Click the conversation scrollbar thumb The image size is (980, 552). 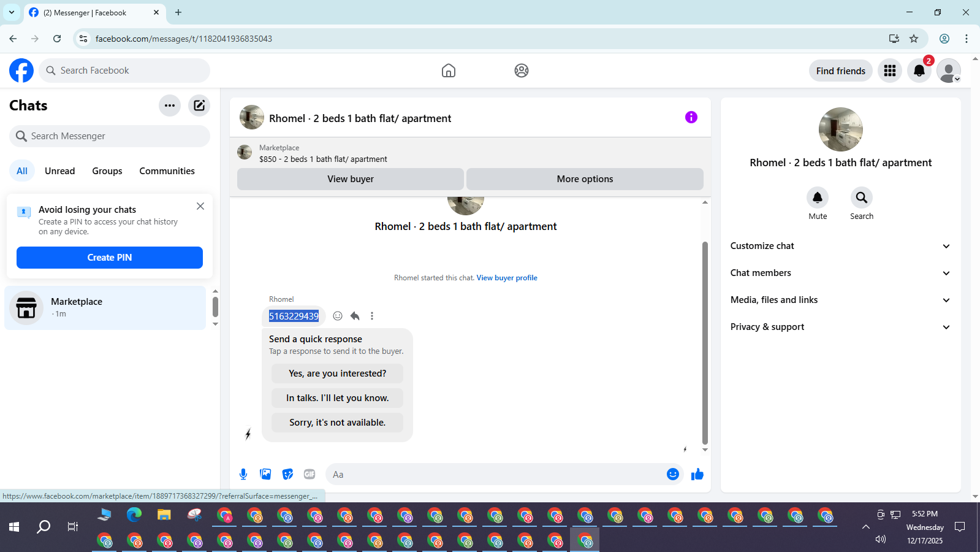705,343
